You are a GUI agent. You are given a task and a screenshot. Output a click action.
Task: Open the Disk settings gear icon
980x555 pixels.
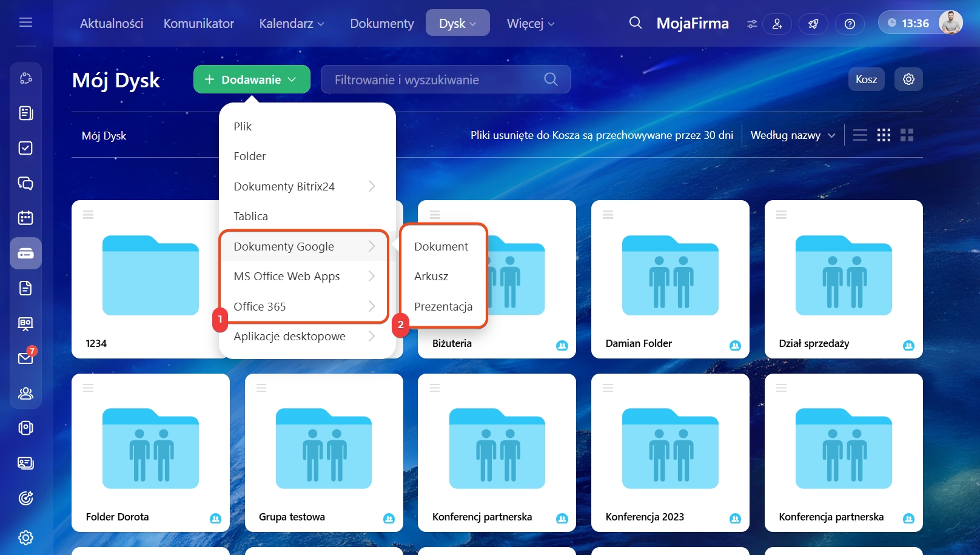908,79
